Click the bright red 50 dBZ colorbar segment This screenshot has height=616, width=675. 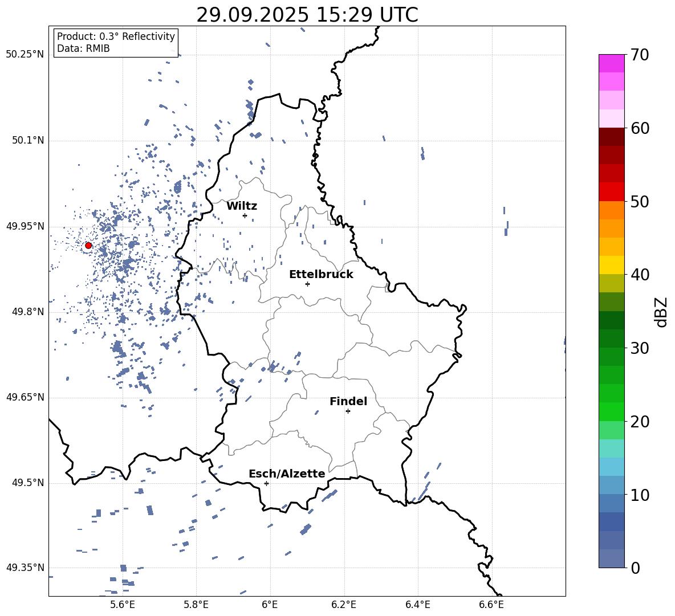(611, 192)
